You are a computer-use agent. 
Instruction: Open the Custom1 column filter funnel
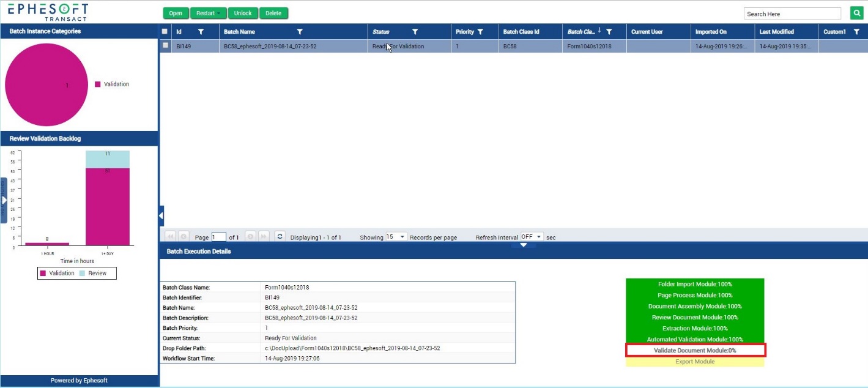click(x=856, y=32)
